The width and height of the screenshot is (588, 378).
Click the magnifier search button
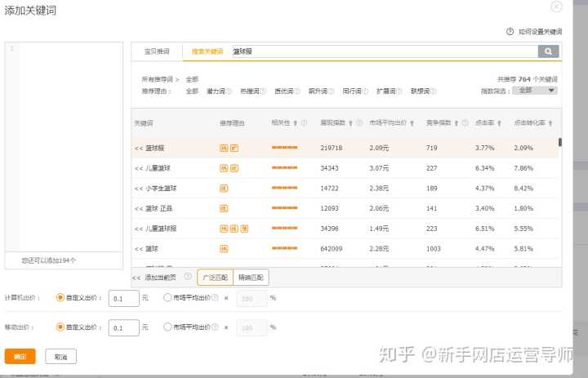548,51
